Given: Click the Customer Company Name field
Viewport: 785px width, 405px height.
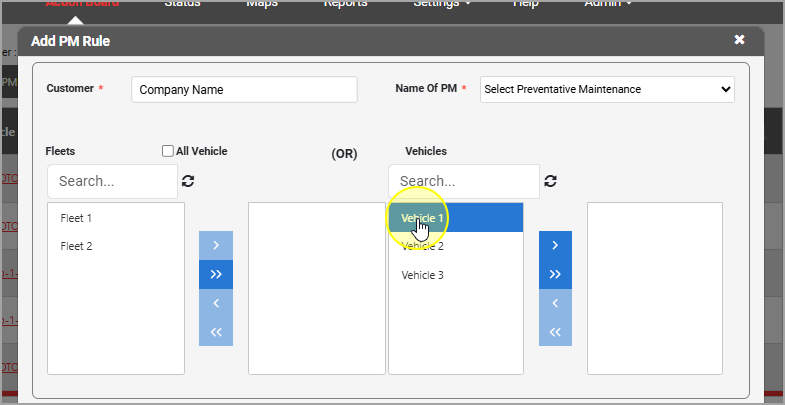Looking at the screenshot, I should click(244, 89).
